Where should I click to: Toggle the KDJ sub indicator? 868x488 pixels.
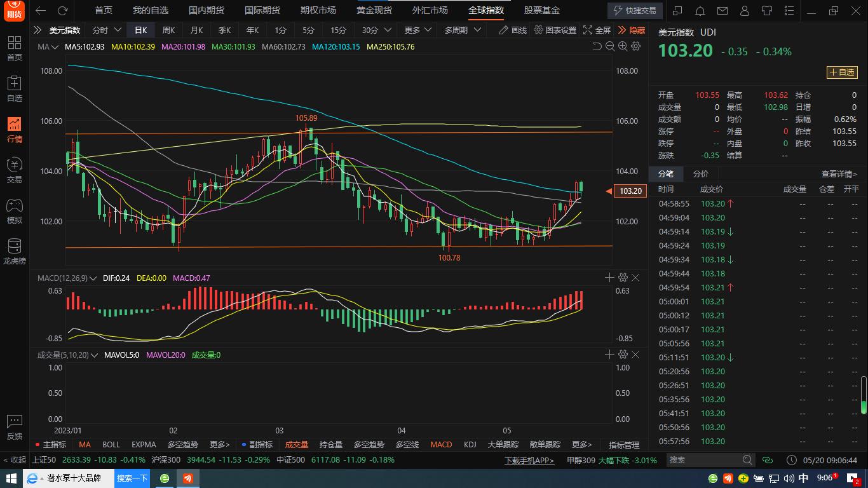point(470,445)
